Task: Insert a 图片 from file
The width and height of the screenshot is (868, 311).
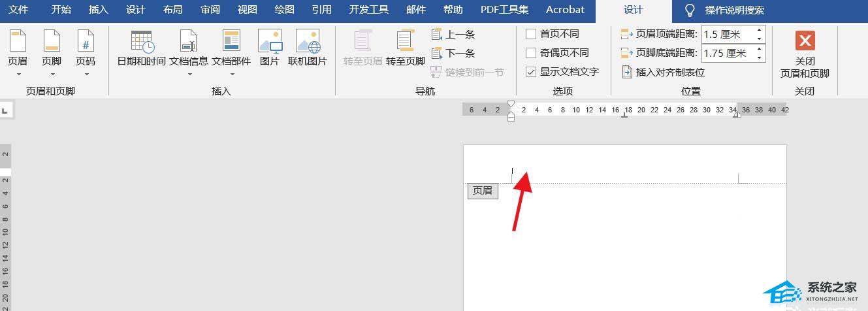Action: tap(270, 42)
